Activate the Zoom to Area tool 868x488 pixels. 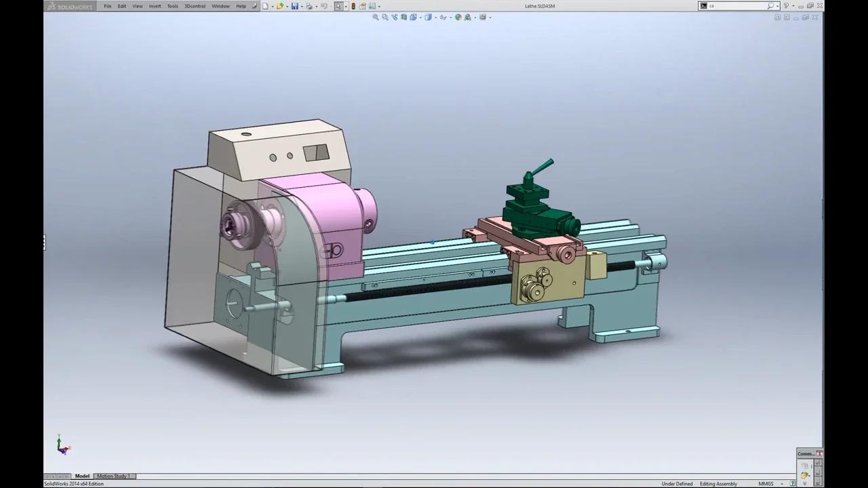pos(384,18)
